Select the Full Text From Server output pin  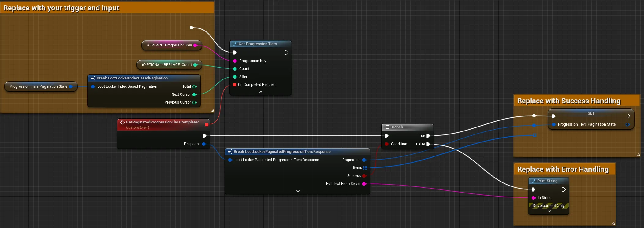(364, 184)
